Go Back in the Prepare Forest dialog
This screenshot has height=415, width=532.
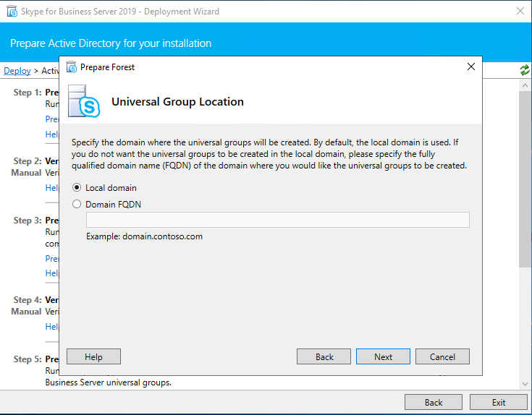[324, 356]
